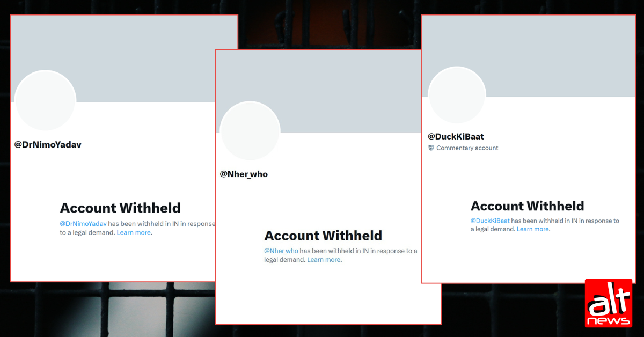Open Learn more link in Nher_who card

coord(324,260)
